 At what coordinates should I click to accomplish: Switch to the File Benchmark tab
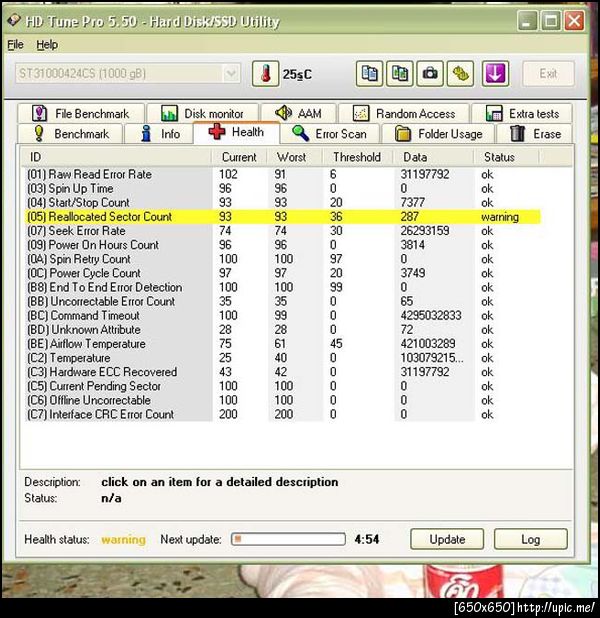[x=81, y=114]
